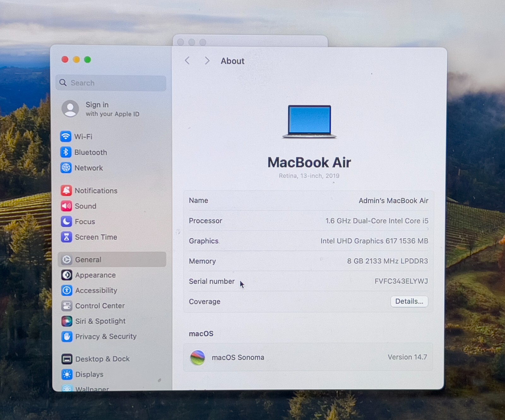Viewport: 505px width, 420px height.
Task: Click serial number FVFC343ELYWJ
Action: point(401,281)
